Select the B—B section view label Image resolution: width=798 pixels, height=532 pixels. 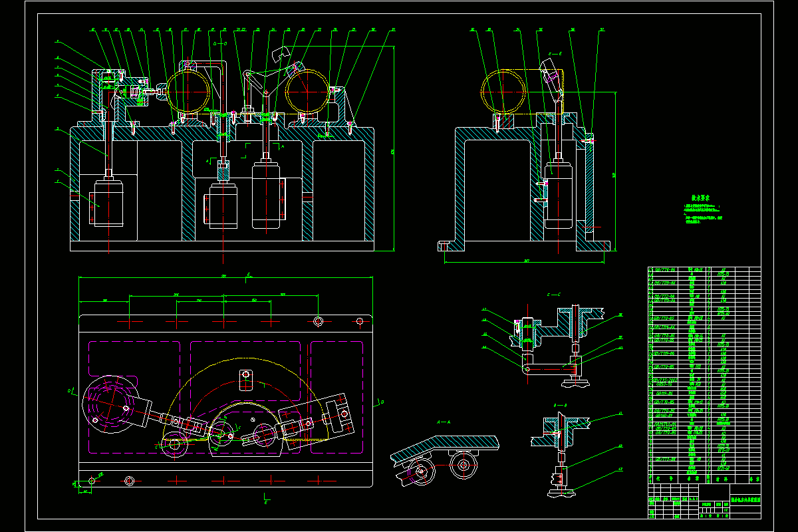(x=560, y=404)
